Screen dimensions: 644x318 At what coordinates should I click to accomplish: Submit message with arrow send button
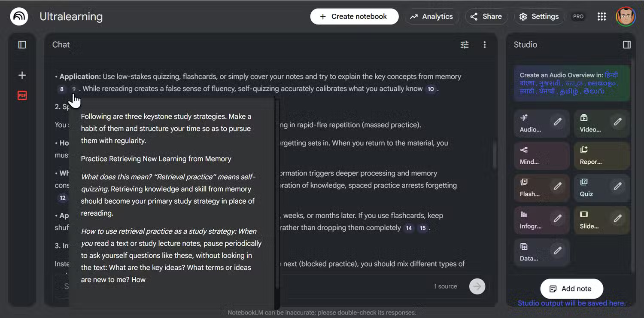click(477, 286)
